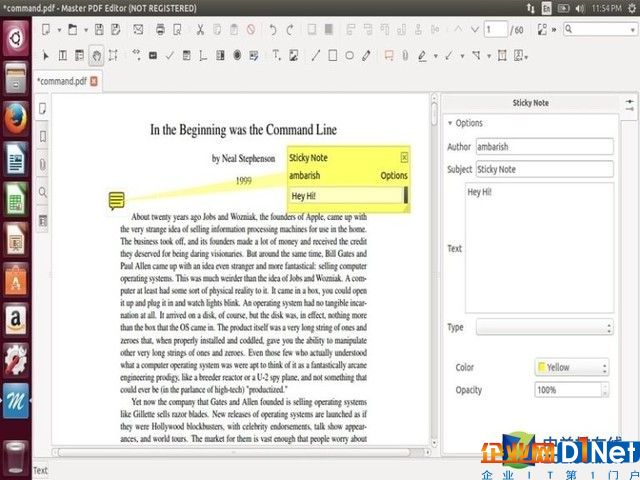Screen dimensions: 640x480
Task: Close the command.pdf tab
Action: [94, 81]
